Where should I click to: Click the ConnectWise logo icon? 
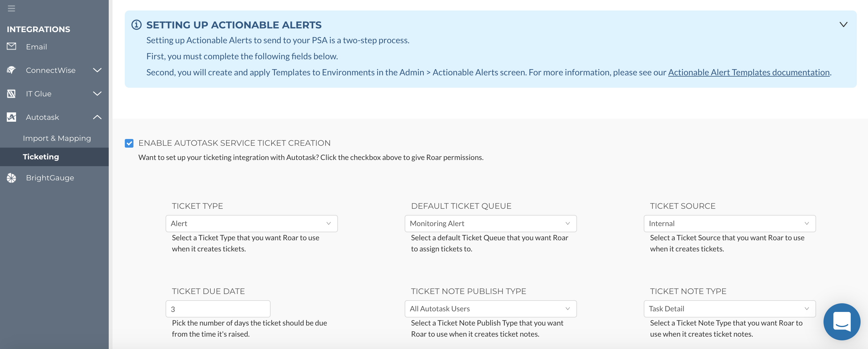click(11, 70)
